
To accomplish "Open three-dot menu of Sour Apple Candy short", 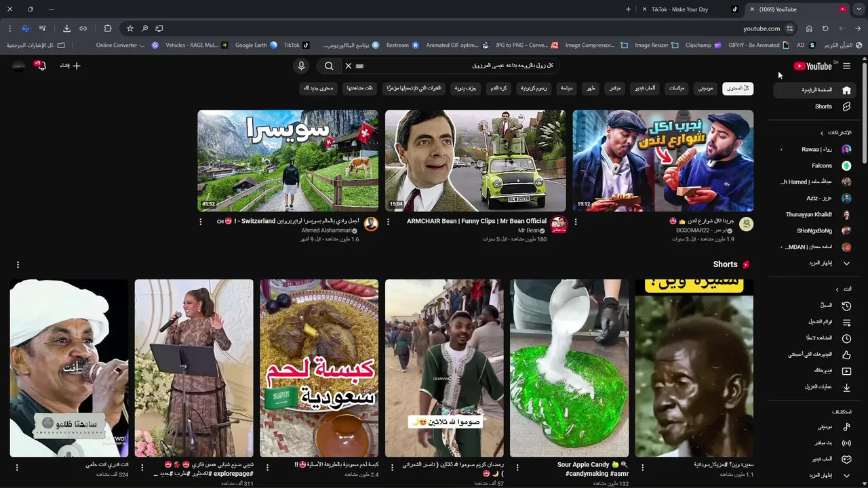I will point(517,468).
